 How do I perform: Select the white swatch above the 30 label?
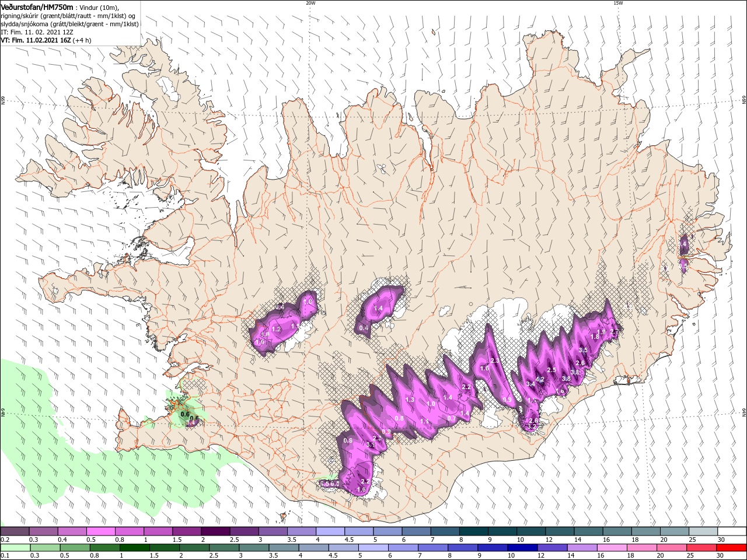[x=731, y=531]
